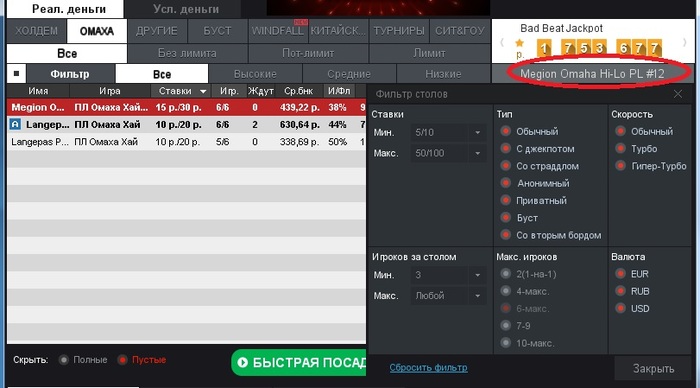Close the Фильтр столов panel with the X
The width and height of the screenshot is (700, 388).
tap(678, 94)
